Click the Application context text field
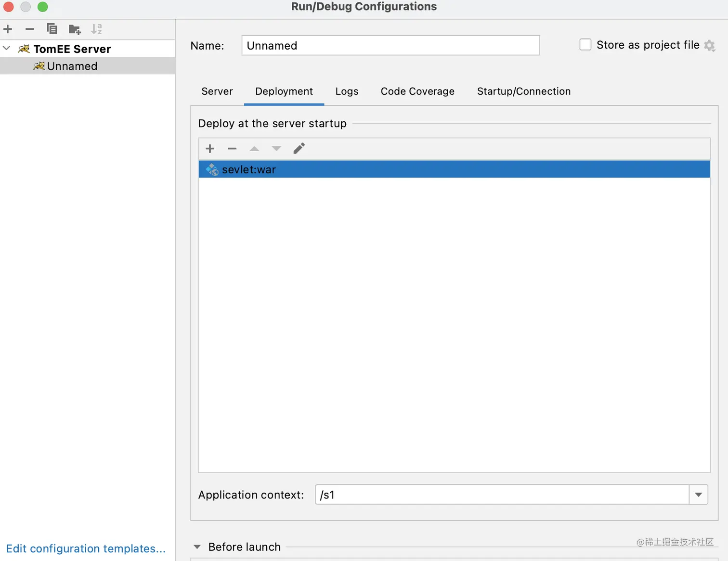 click(x=502, y=495)
